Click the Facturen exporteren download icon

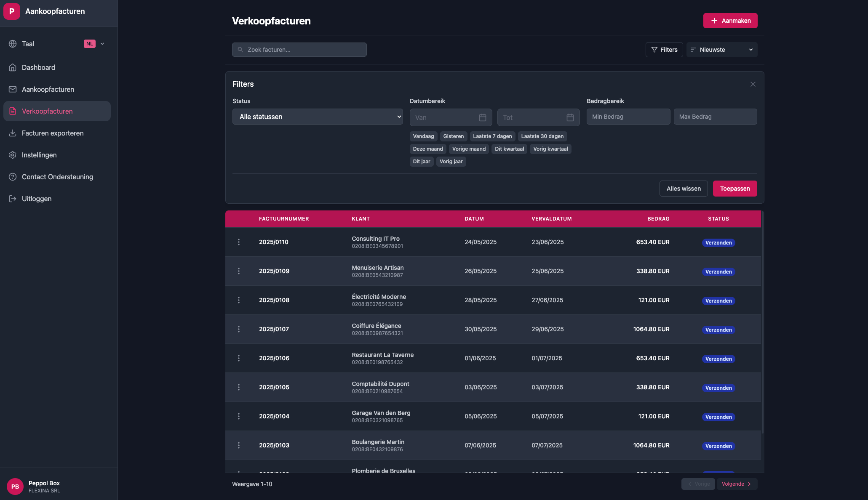(13, 133)
